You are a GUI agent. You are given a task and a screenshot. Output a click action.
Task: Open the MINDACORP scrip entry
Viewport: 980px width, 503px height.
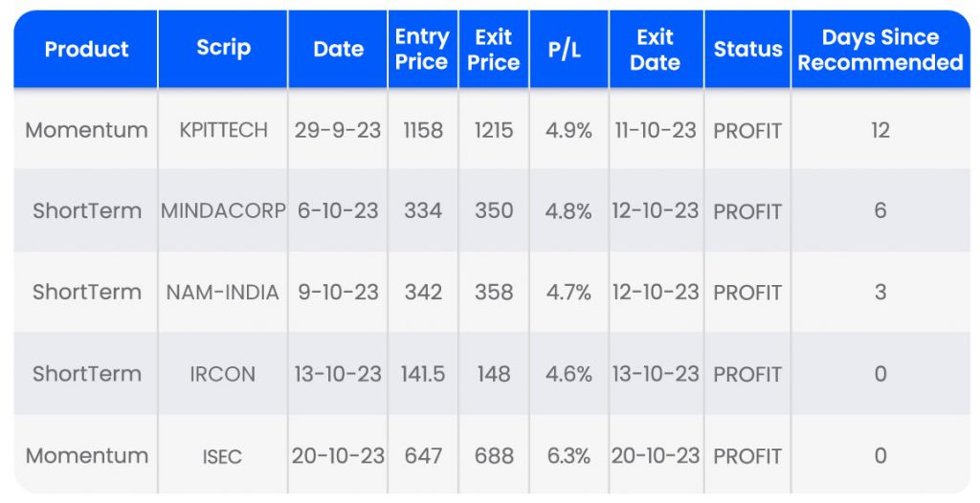point(223,211)
